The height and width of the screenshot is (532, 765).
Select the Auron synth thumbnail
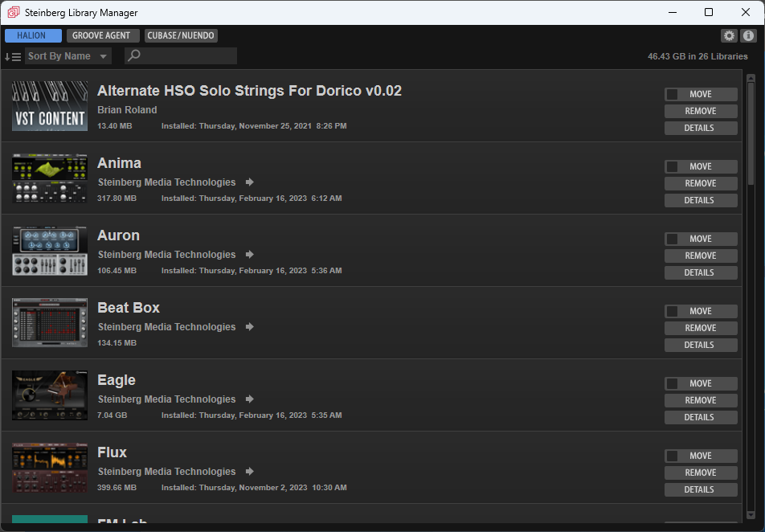[x=50, y=251]
